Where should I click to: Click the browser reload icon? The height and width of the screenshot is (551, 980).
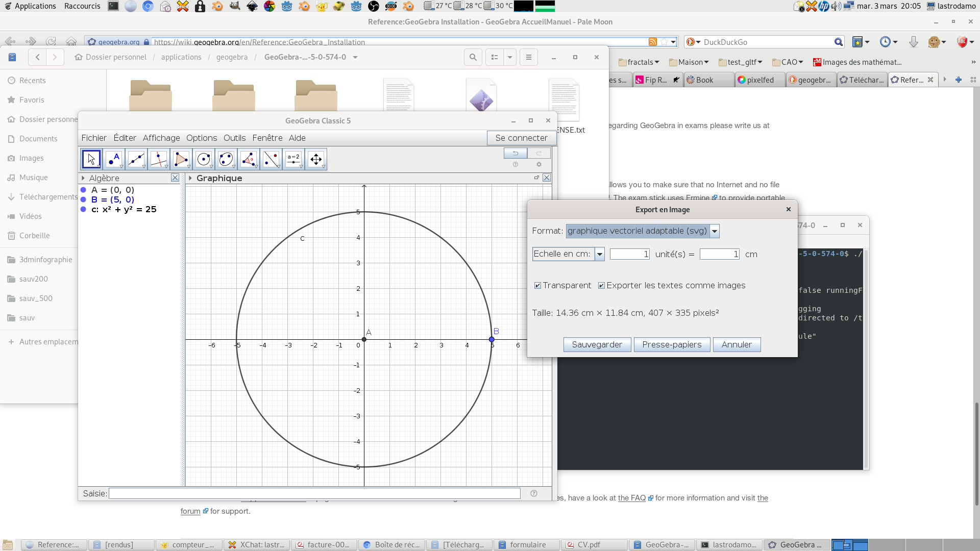click(x=51, y=42)
